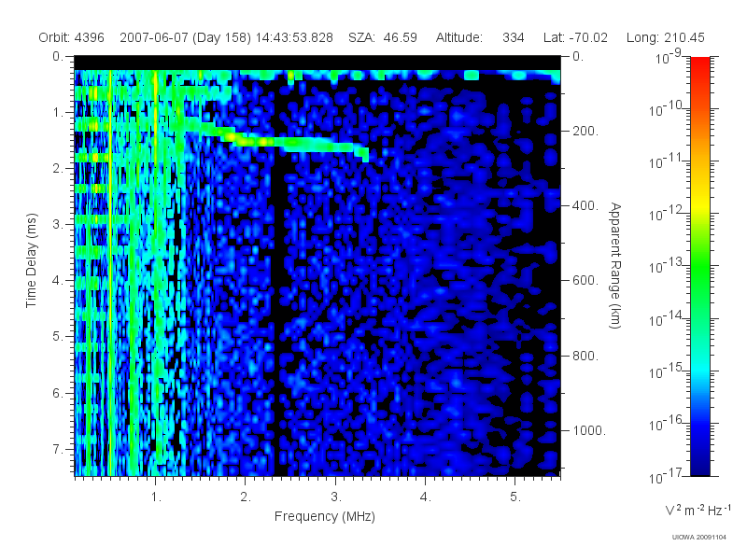Click the '5.' tick on frequency axis
The image size is (747, 560).
(x=515, y=497)
